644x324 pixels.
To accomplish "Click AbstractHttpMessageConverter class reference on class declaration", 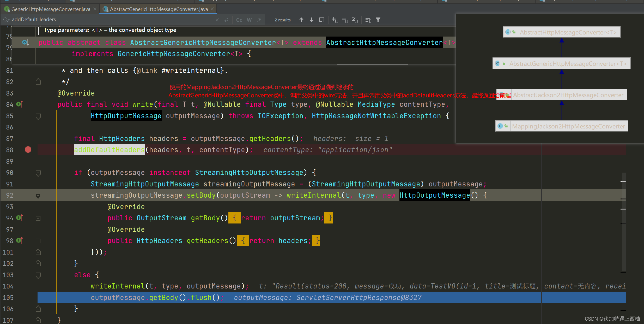I will (x=384, y=42).
